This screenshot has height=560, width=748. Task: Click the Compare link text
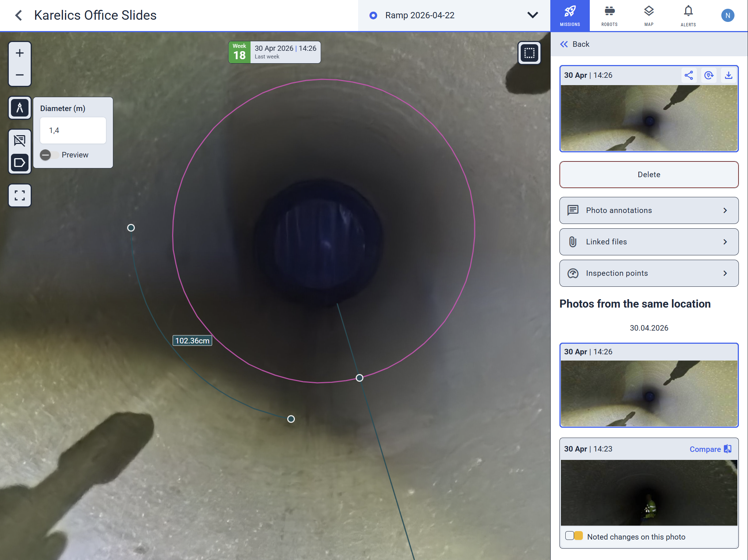coord(705,449)
